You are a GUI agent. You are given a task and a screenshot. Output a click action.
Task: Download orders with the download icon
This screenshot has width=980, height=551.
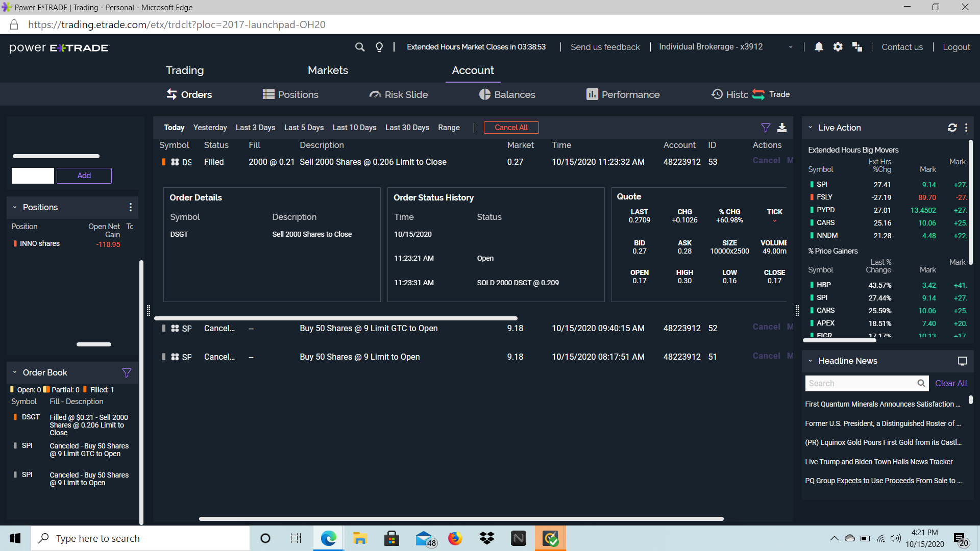coord(782,128)
